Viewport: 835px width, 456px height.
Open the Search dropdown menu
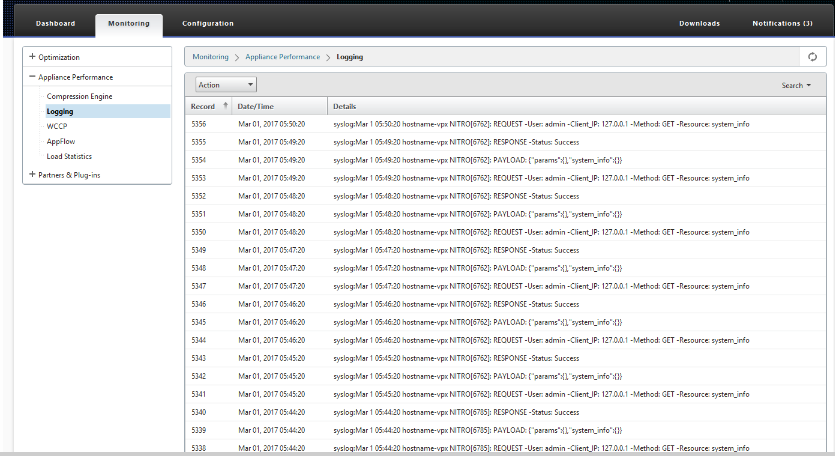[796, 85]
